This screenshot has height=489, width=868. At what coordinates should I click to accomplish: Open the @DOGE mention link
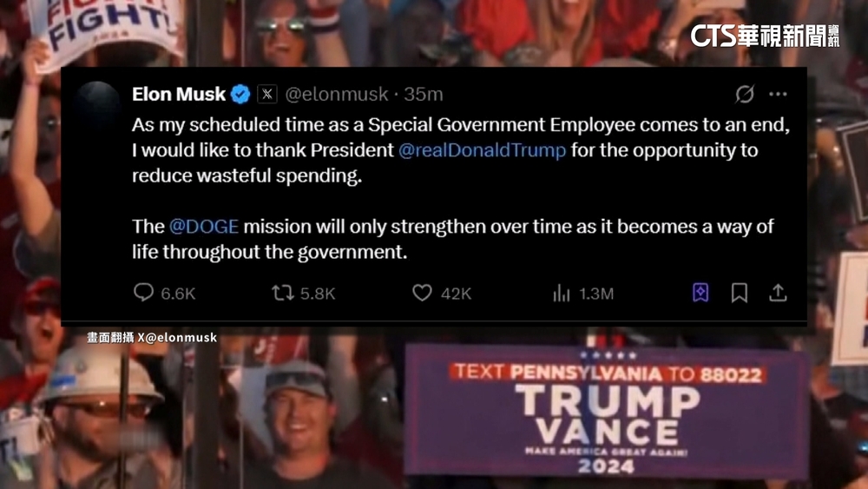tap(204, 227)
